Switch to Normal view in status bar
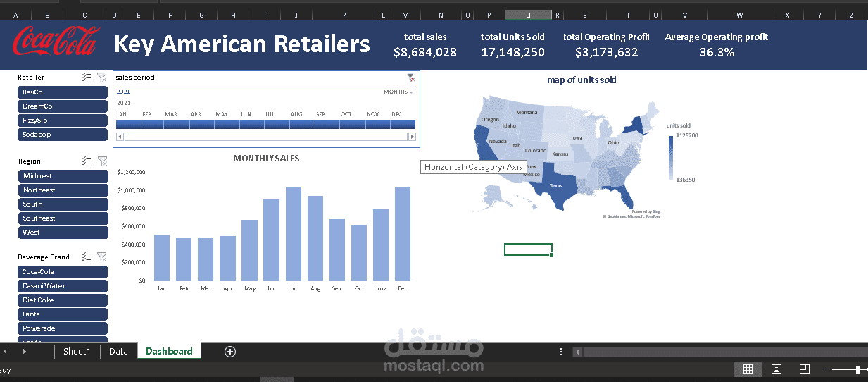 coord(748,369)
